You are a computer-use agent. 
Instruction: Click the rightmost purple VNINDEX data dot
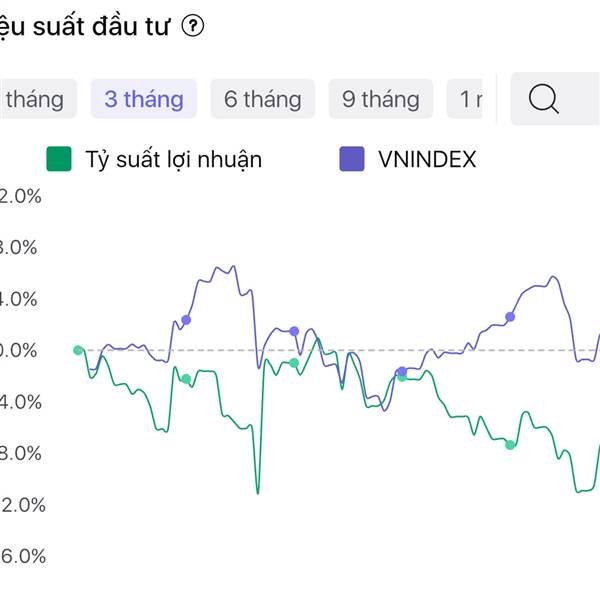point(510,317)
